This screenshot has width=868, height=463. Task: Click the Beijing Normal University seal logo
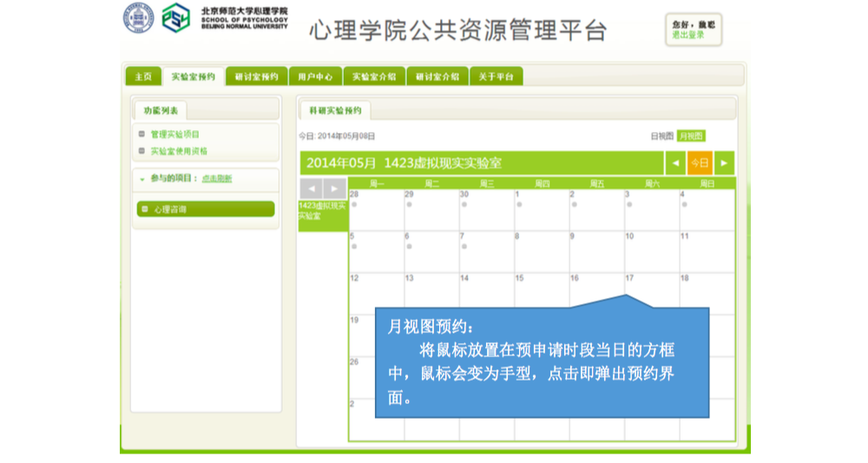(x=137, y=18)
